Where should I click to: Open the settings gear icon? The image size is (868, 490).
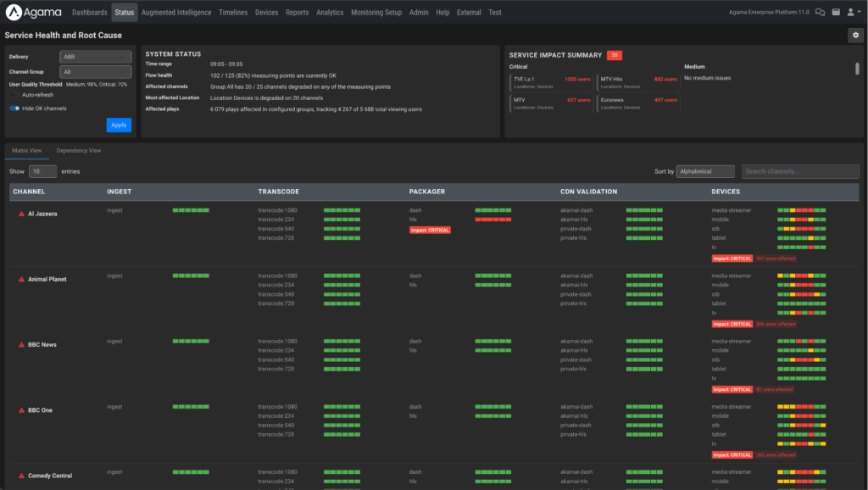pyautogui.click(x=854, y=35)
